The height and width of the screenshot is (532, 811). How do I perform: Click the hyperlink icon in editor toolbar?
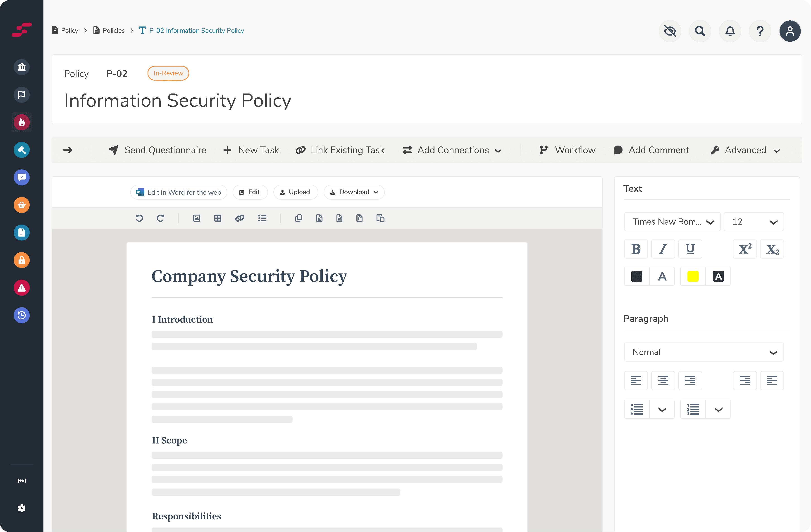click(240, 218)
